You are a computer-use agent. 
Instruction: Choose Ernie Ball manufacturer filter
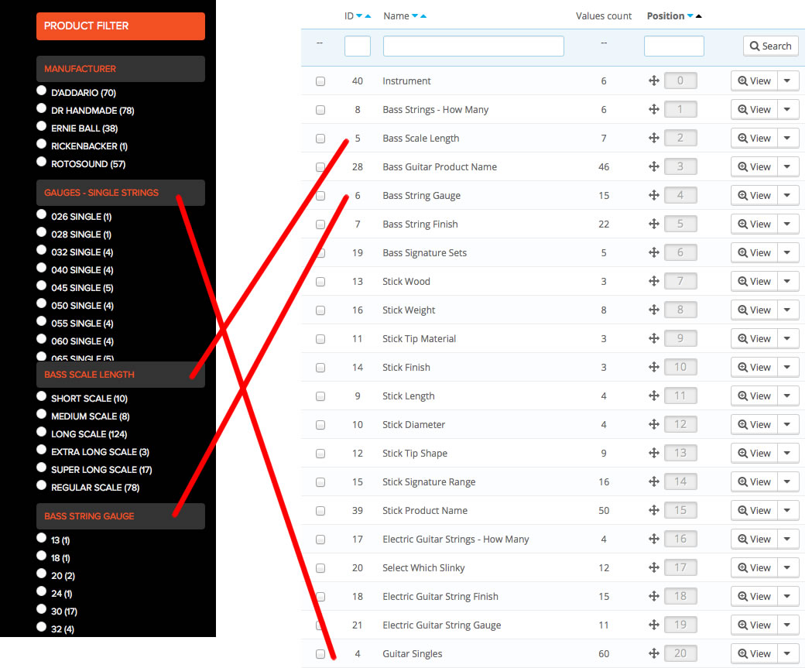pyautogui.click(x=42, y=126)
